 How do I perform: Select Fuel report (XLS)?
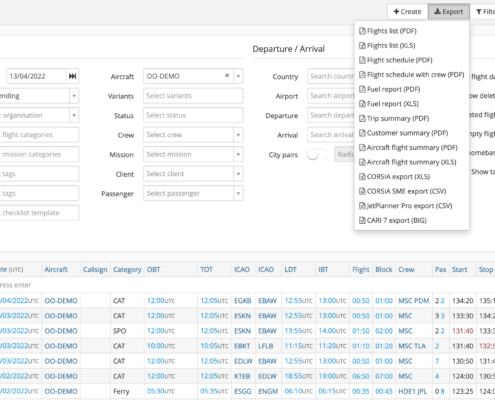coord(389,104)
